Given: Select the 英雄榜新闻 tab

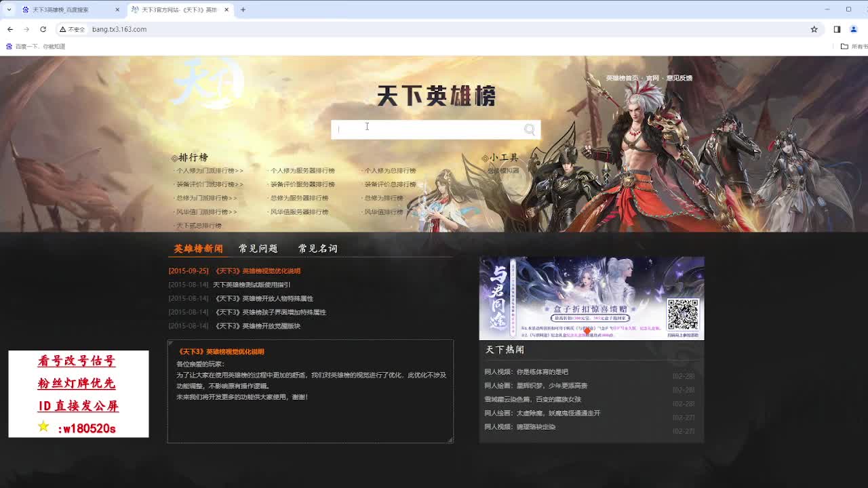Looking at the screenshot, I should [x=198, y=249].
